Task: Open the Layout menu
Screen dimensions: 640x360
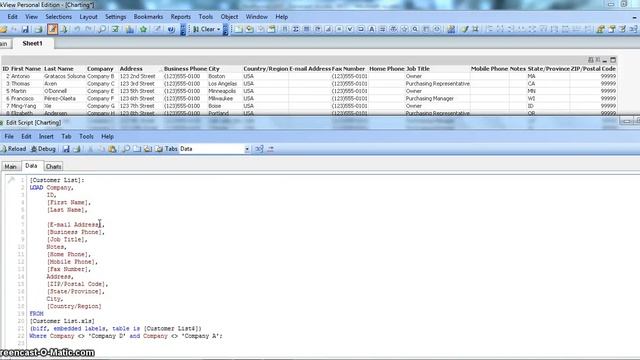Action: point(89,17)
